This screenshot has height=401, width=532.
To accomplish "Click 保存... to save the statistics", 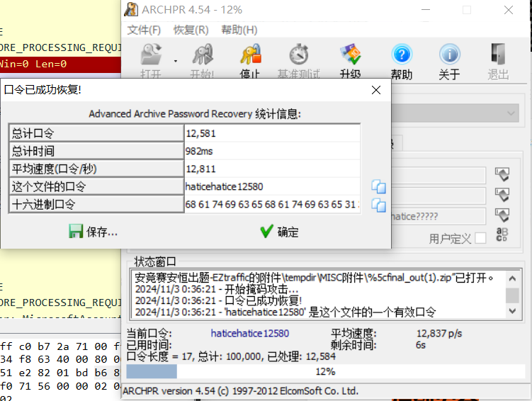I will [93, 232].
